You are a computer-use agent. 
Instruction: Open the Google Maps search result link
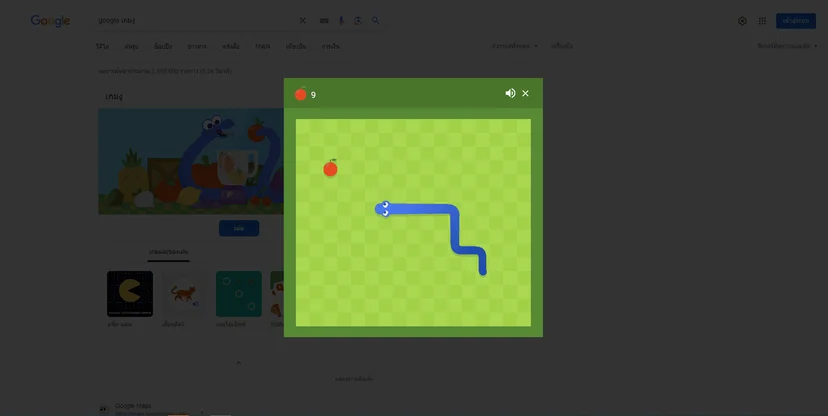(133, 406)
